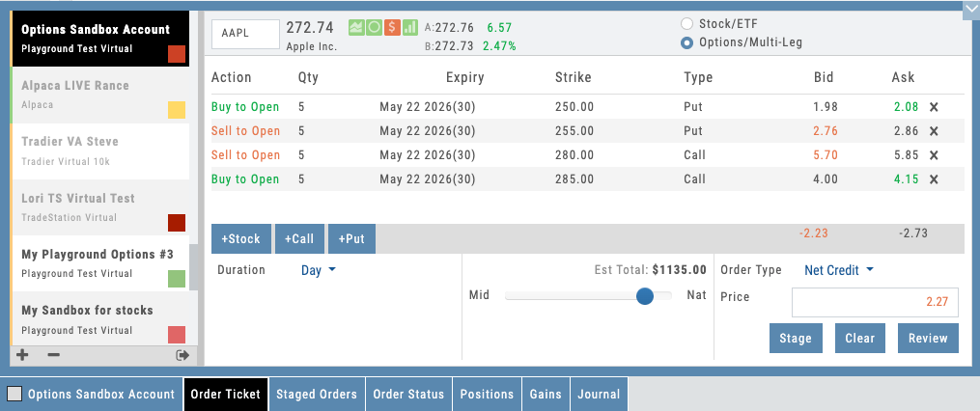Click the green area chart icon
Viewport: 980px width, 411px height.
[x=356, y=28]
